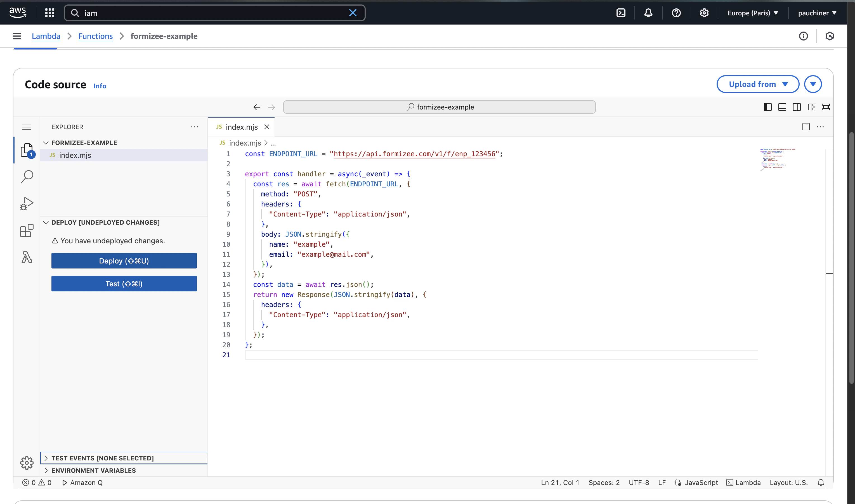Open the hexagon Amazon Q panel icon
Image resolution: width=855 pixels, height=504 pixels.
point(830,36)
